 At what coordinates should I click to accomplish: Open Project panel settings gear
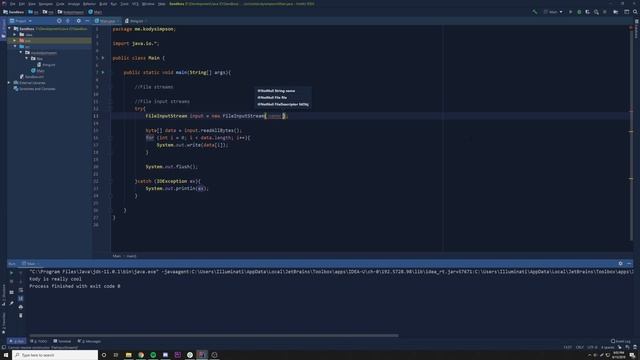coord(79,21)
